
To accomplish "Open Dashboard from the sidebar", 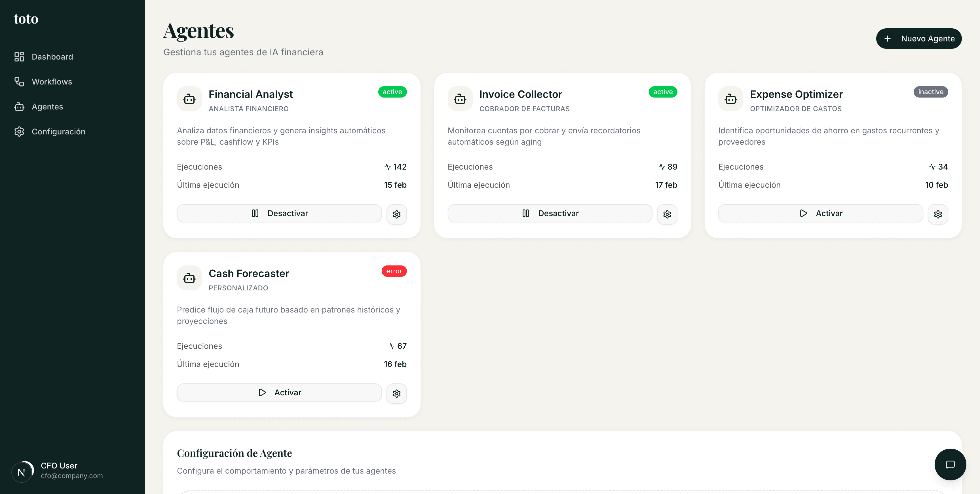I will click(52, 56).
